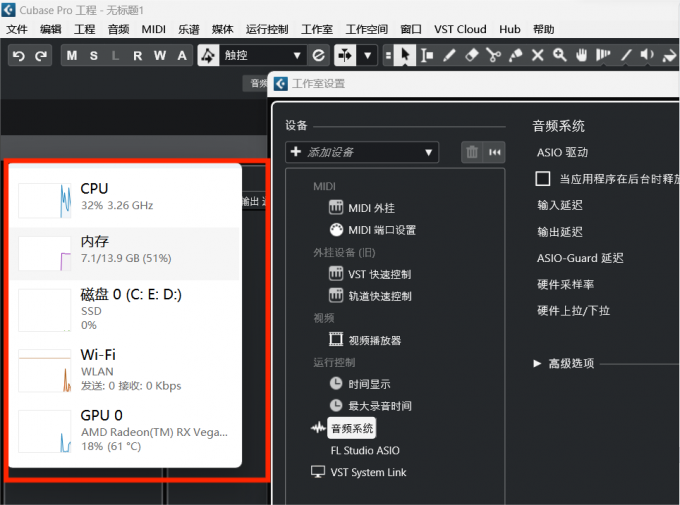Click the Undo arrow in toolbar
Image resolution: width=680 pixels, height=505 pixels.
click(19, 56)
